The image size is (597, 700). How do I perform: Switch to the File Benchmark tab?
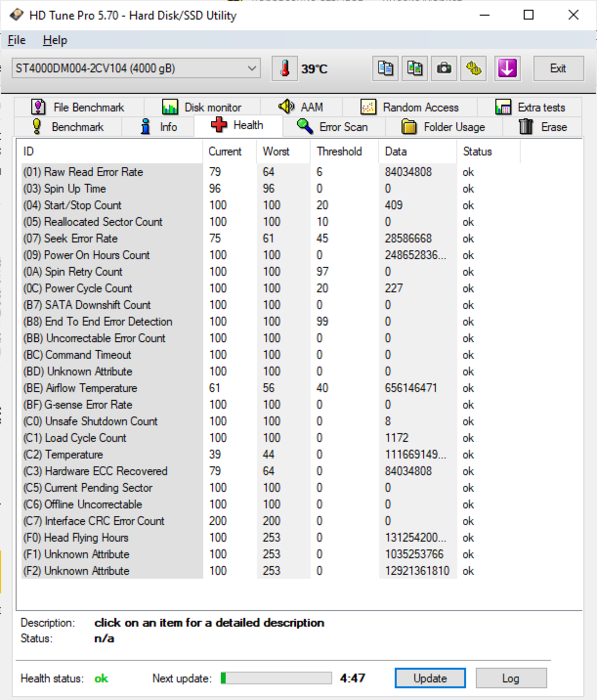79,107
